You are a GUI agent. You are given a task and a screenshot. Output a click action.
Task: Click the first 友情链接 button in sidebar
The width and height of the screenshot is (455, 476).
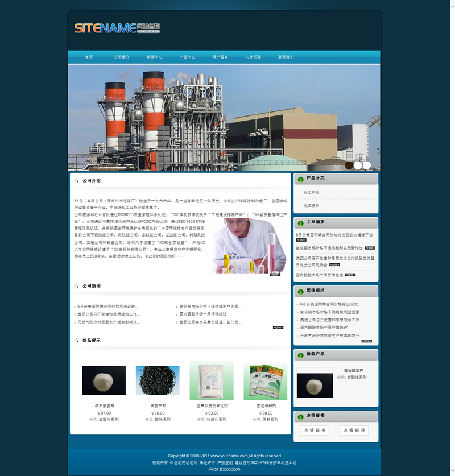tap(315, 431)
